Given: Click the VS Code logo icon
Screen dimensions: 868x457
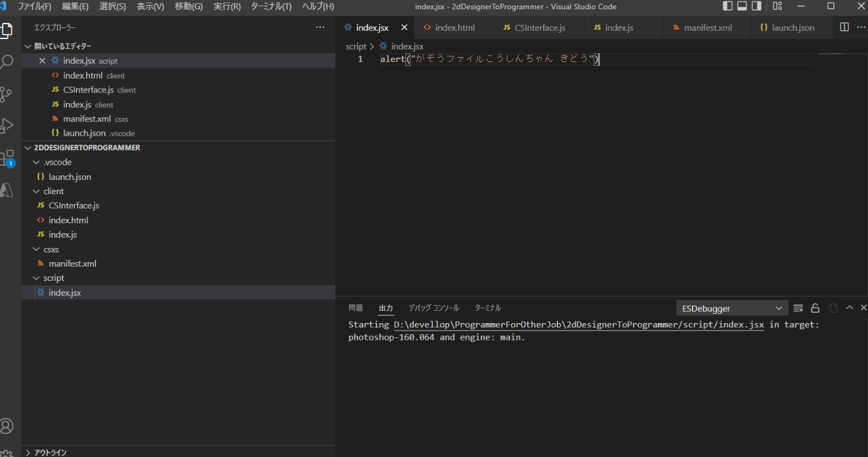Looking at the screenshot, I should [3, 6].
